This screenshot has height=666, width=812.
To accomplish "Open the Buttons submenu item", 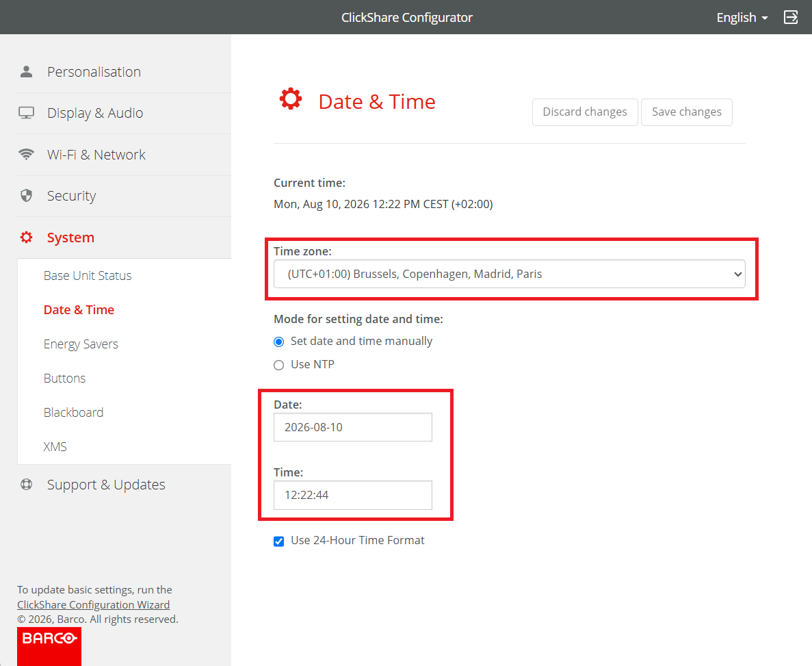I will [64, 379].
